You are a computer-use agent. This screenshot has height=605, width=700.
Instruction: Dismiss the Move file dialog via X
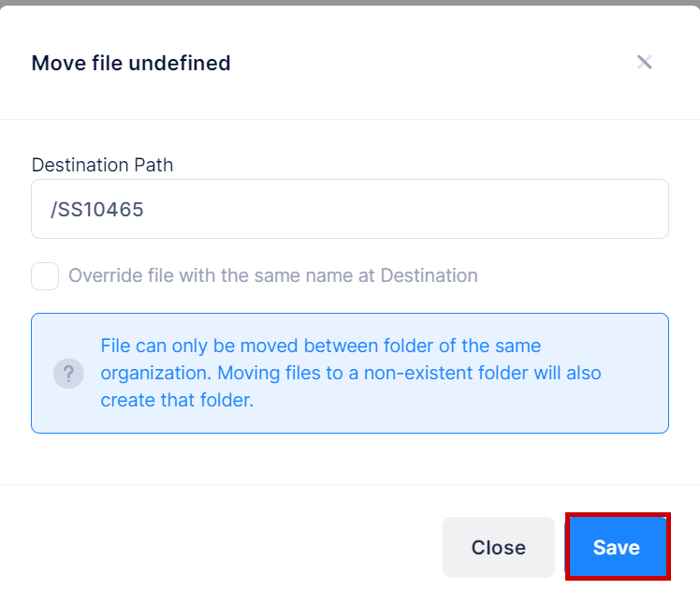(644, 63)
